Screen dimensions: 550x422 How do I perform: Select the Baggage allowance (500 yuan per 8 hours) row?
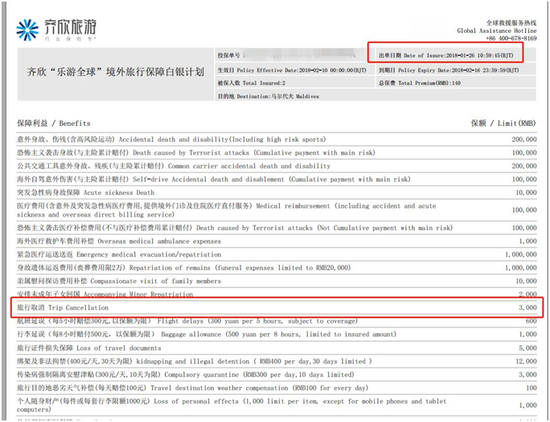pos(277,334)
